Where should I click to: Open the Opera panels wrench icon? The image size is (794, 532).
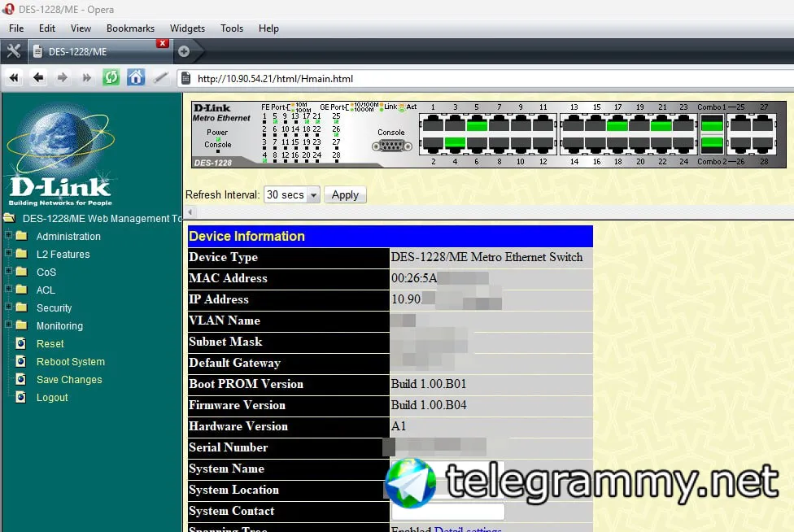(x=14, y=51)
